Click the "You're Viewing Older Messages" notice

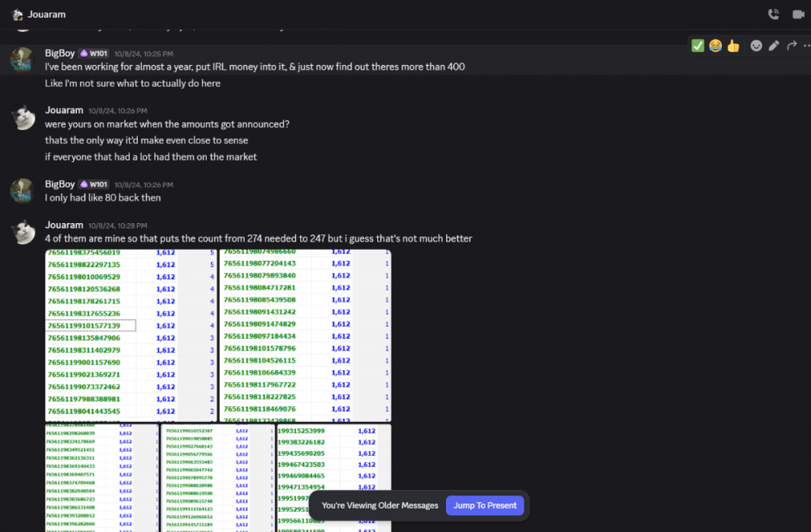[x=380, y=505]
